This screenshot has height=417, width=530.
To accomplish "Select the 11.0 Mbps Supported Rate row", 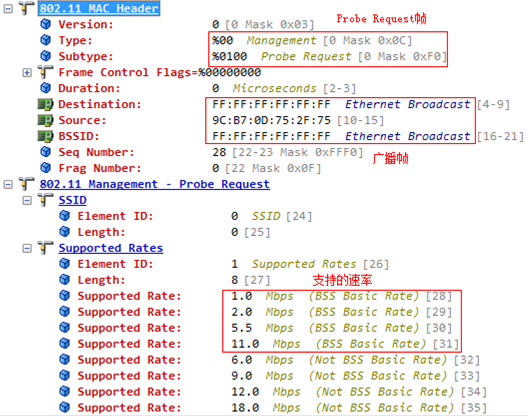I will [x=259, y=344].
